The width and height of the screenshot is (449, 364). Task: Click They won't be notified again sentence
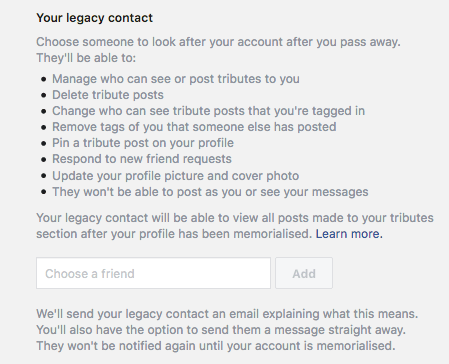pos(216,346)
